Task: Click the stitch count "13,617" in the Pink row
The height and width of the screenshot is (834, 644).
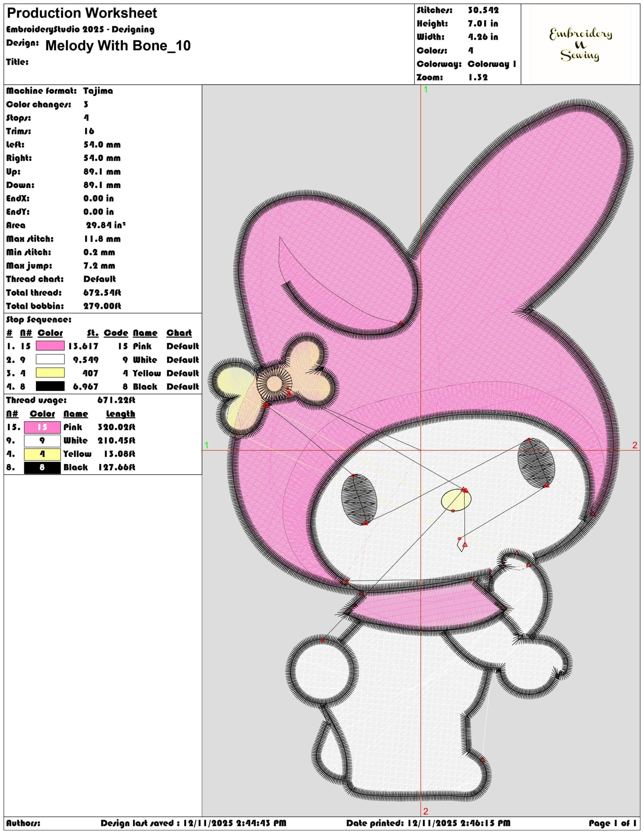Action: click(84, 346)
